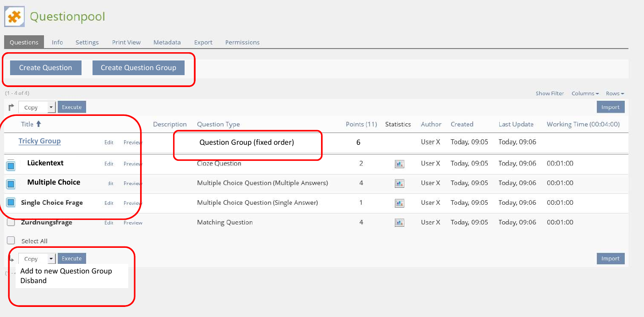Open the Tricky Group link
The height and width of the screenshot is (317, 644).
click(x=39, y=141)
